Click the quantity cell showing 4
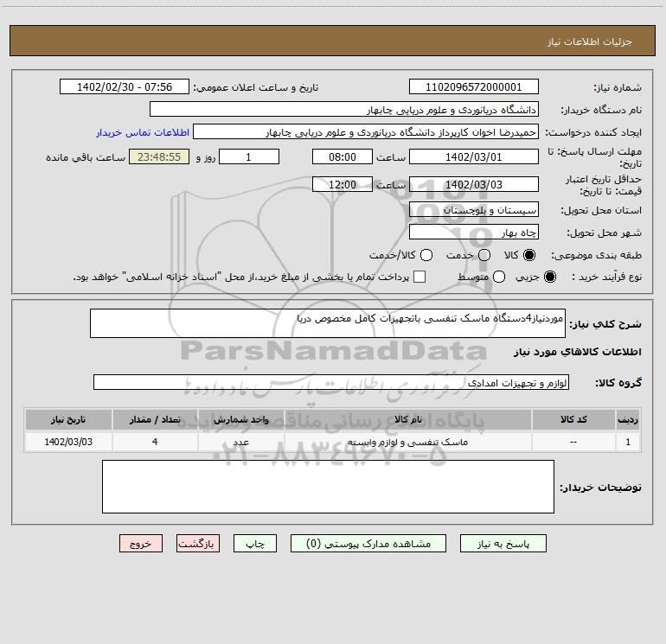The image size is (666, 644). click(155, 442)
